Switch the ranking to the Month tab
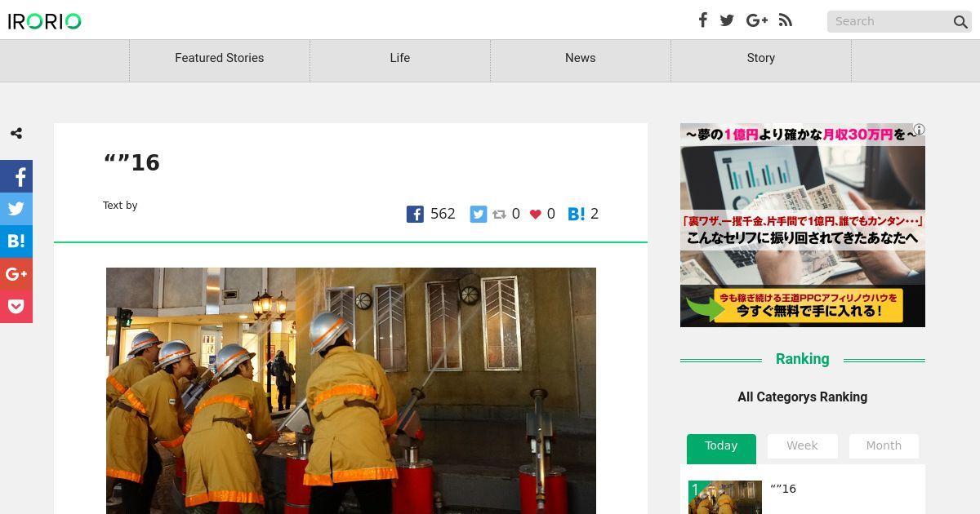This screenshot has height=514, width=980. [884, 446]
